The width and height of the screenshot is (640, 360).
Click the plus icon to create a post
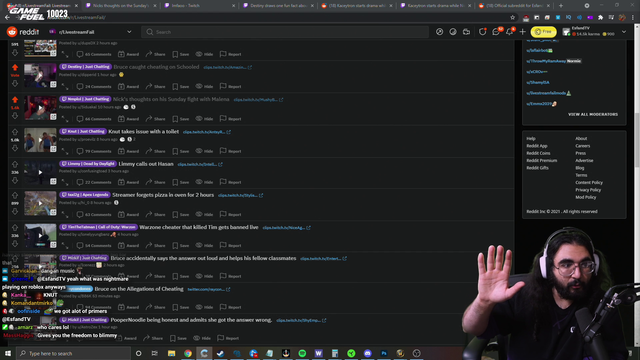[x=522, y=32]
